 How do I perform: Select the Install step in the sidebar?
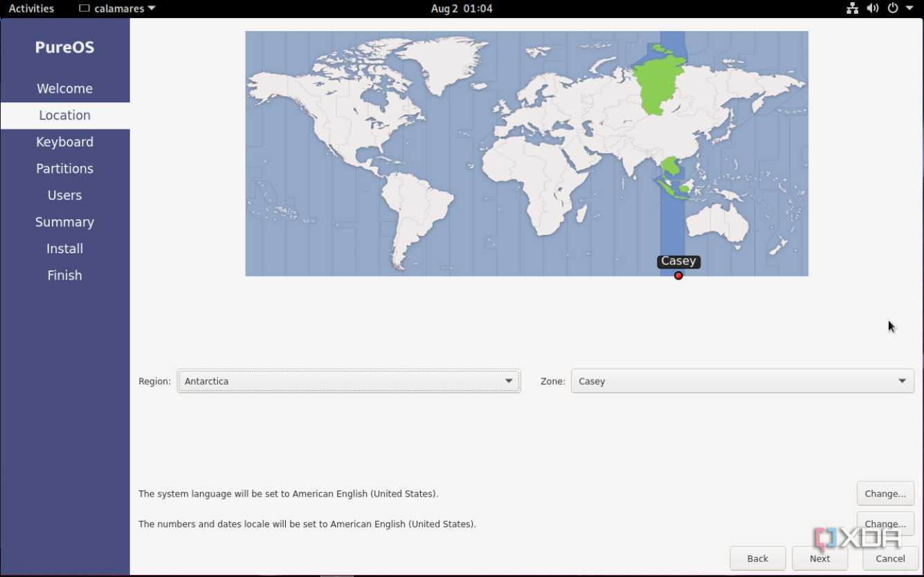[65, 248]
